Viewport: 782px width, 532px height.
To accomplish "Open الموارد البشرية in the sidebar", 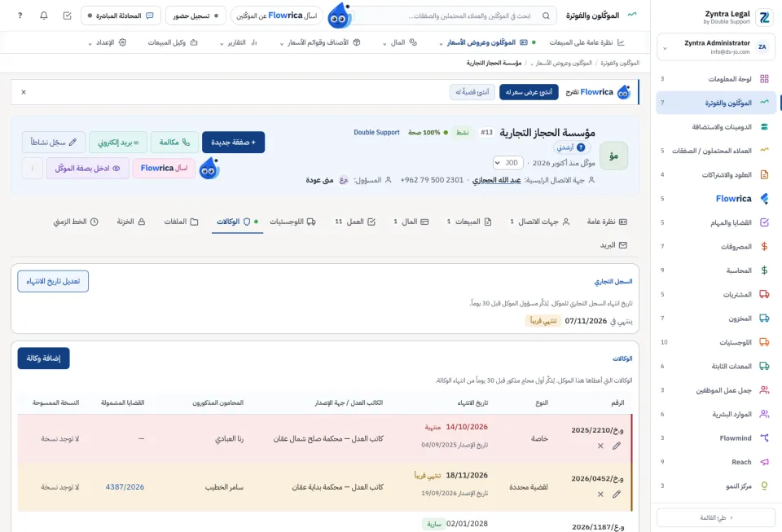I will tap(716, 414).
